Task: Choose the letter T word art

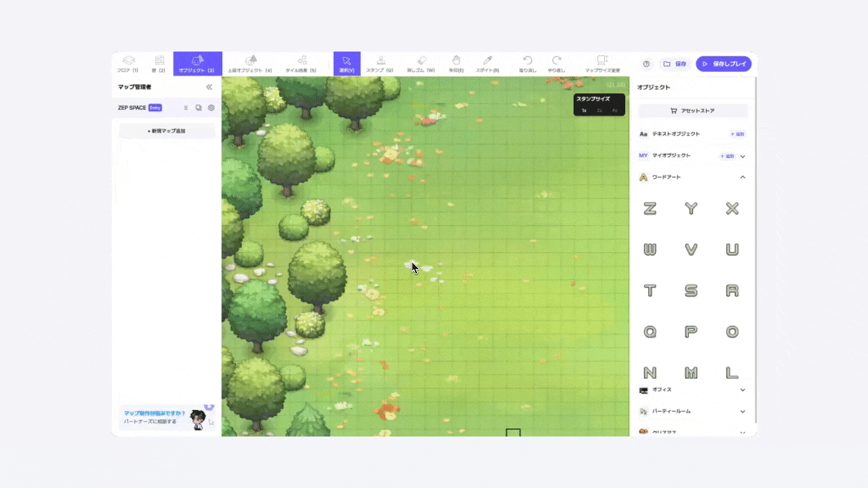Action: tap(650, 291)
